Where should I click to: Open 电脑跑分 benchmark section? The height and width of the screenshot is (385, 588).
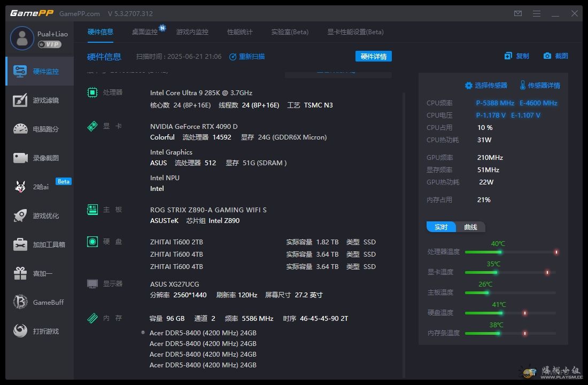click(40, 129)
